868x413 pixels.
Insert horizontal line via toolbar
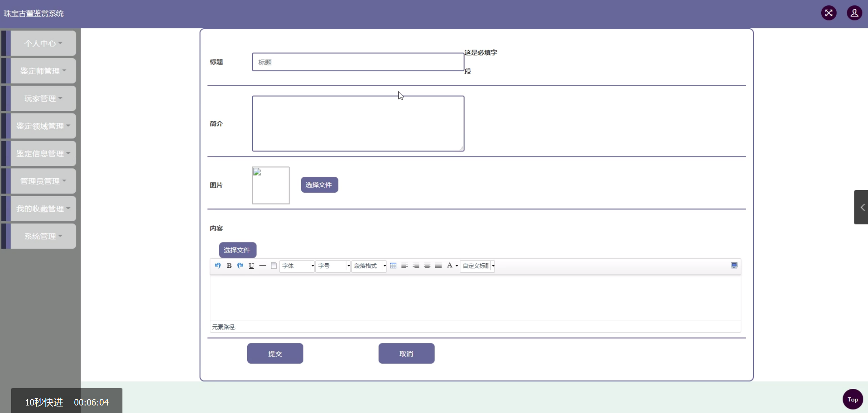pyautogui.click(x=262, y=266)
